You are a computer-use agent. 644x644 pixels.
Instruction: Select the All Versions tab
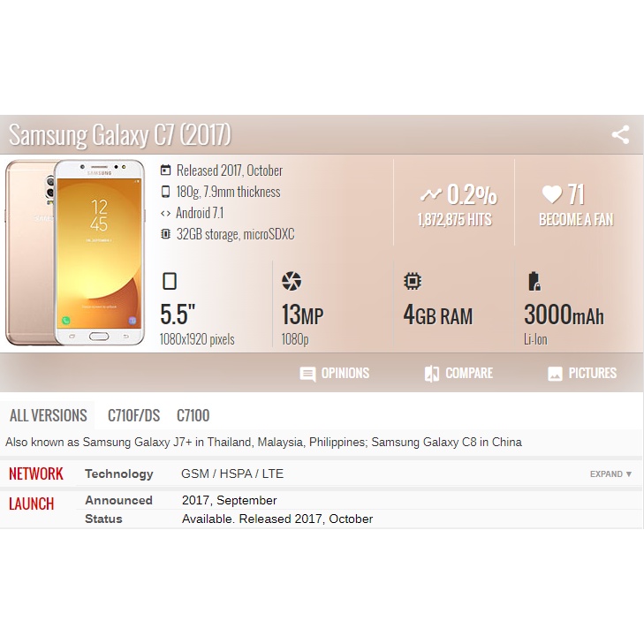(48, 416)
